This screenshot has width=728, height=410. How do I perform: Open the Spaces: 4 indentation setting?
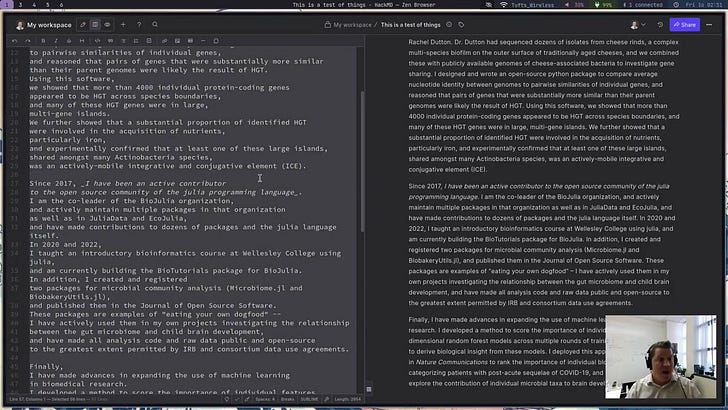click(265, 399)
